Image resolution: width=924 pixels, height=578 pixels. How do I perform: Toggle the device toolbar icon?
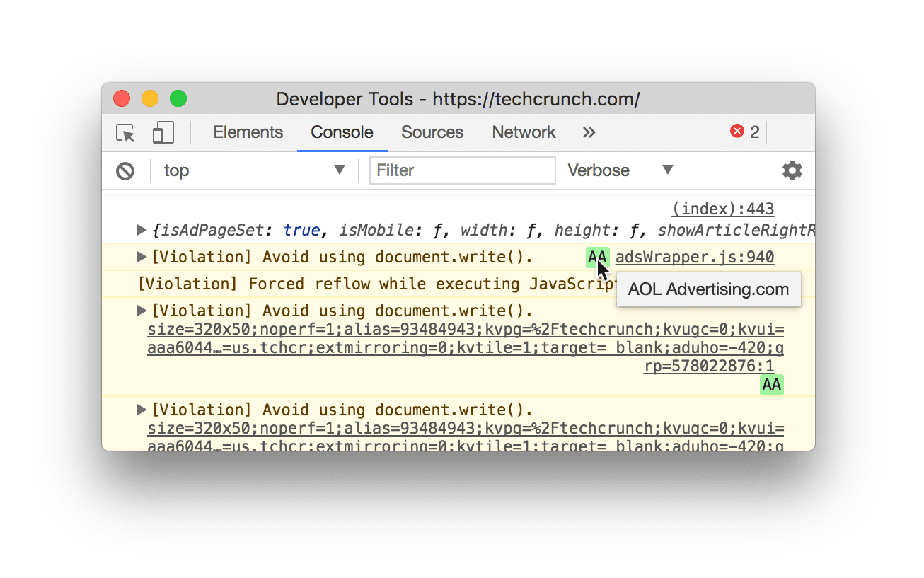click(162, 133)
